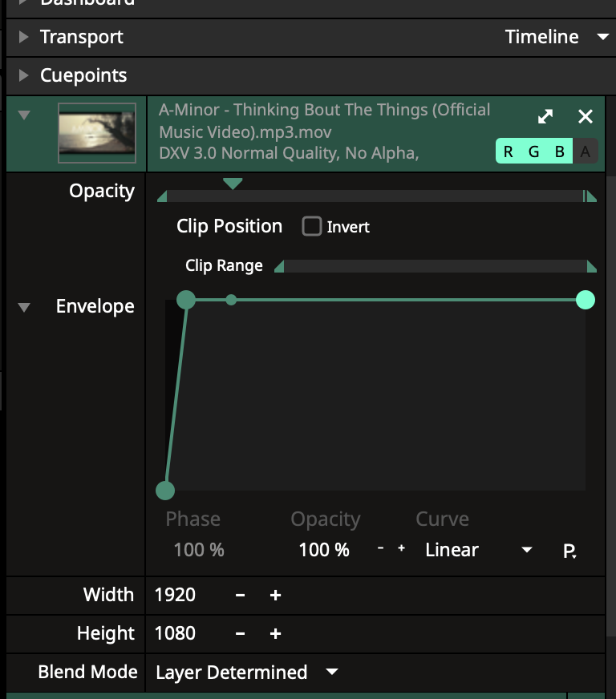Click the Width value field 1920
The width and height of the screenshot is (616, 699).
point(176,595)
